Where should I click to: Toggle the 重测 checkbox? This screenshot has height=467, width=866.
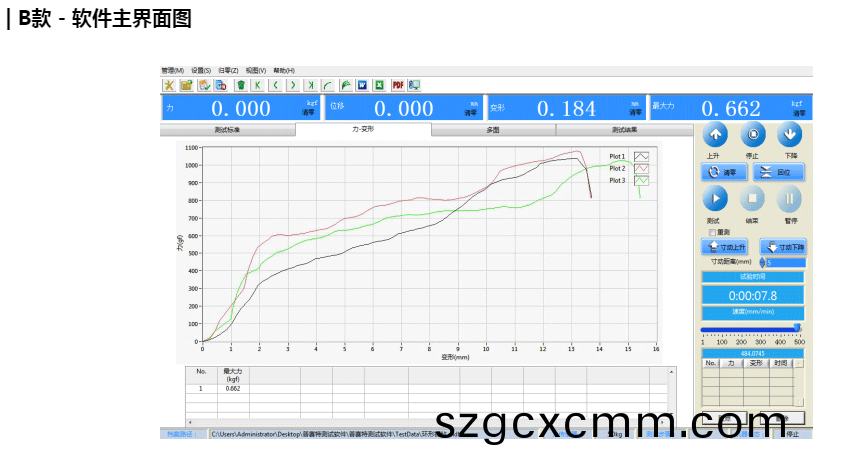tap(712, 232)
